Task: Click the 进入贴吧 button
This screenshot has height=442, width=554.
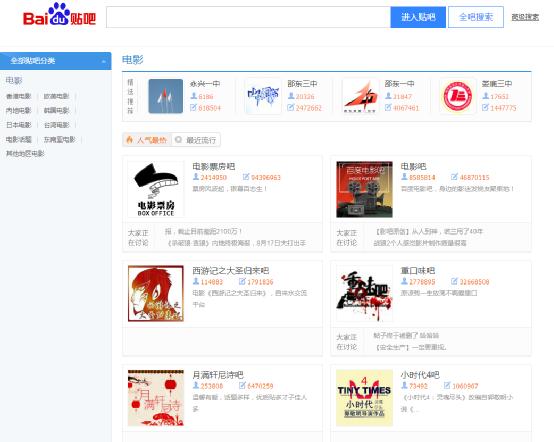Action: point(418,17)
